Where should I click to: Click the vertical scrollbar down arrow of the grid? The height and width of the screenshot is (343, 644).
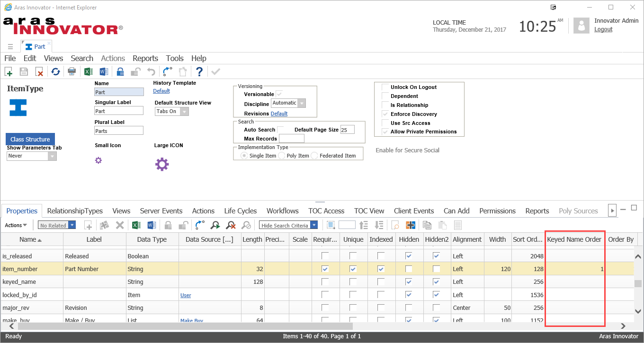tap(638, 311)
